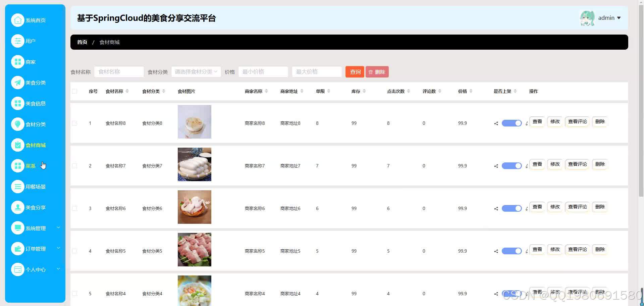This screenshot has height=306, width=644.
Task: Click the 商家 merchant sidebar icon
Action: [x=18, y=61]
